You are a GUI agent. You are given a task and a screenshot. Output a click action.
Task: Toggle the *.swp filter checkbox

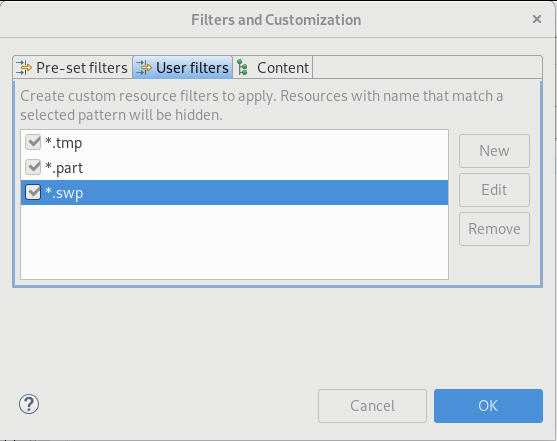pos(33,192)
